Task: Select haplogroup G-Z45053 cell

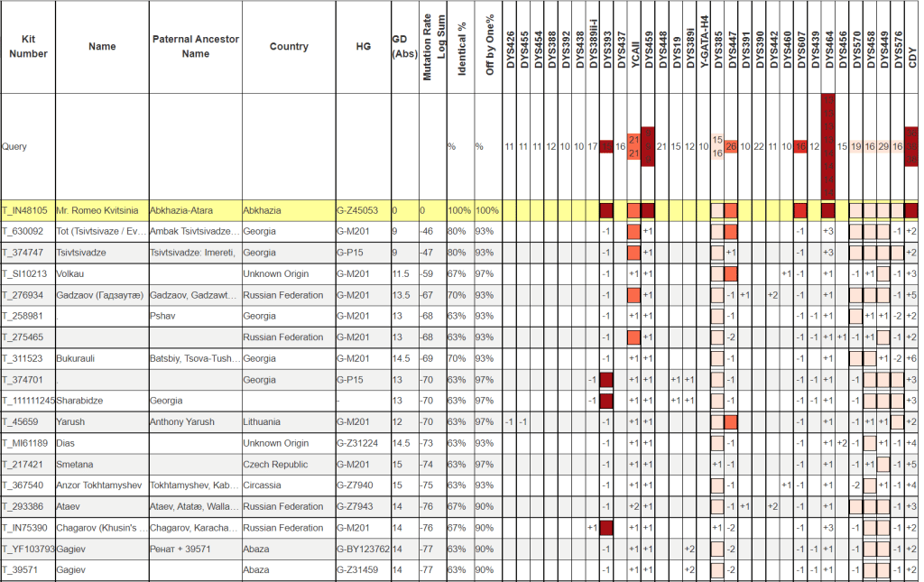Action: [x=359, y=211]
